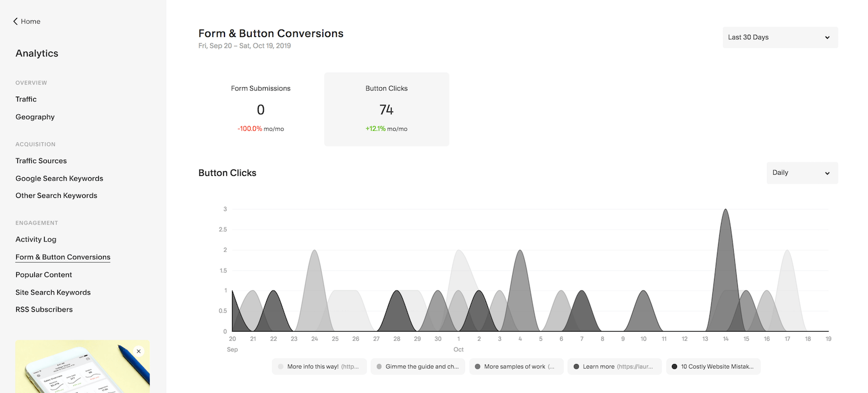
Task: Click the '-100.0%' mo/mo change value
Action: (249, 128)
